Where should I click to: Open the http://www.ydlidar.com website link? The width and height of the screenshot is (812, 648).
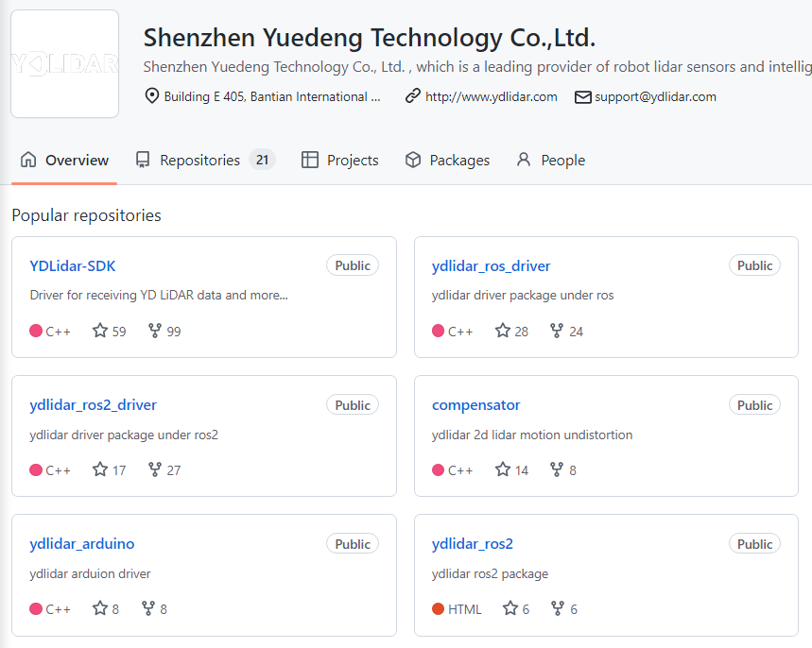[491, 96]
